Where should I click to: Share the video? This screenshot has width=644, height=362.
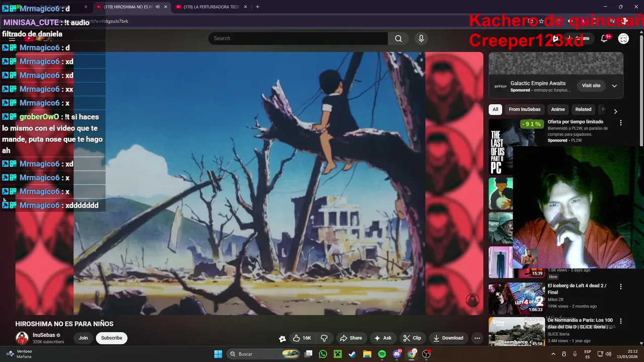click(351, 338)
